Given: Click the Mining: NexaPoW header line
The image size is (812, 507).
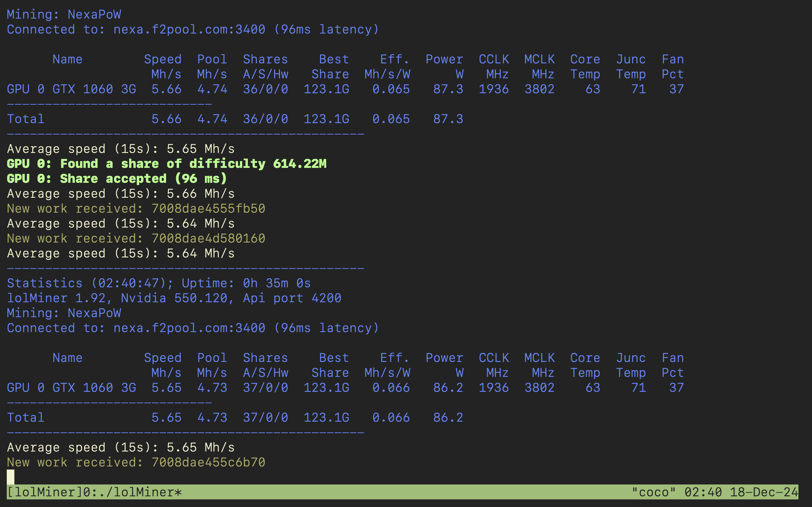Looking at the screenshot, I should pos(64,14).
